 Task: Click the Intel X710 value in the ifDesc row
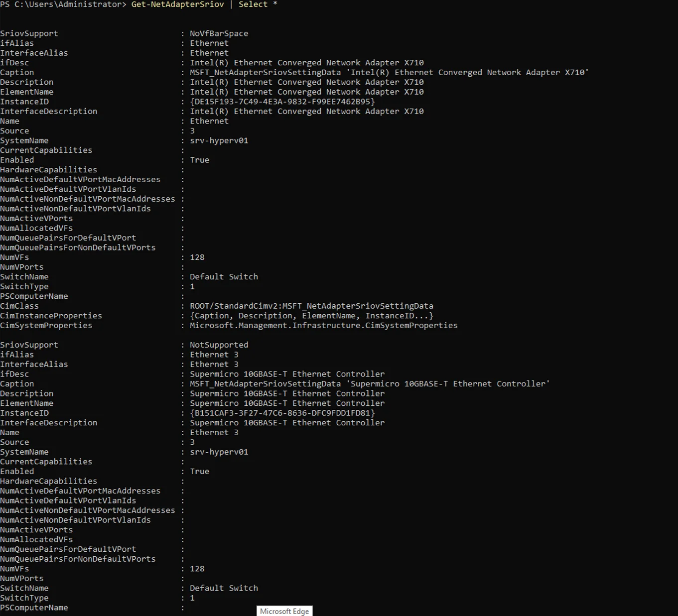307,63
